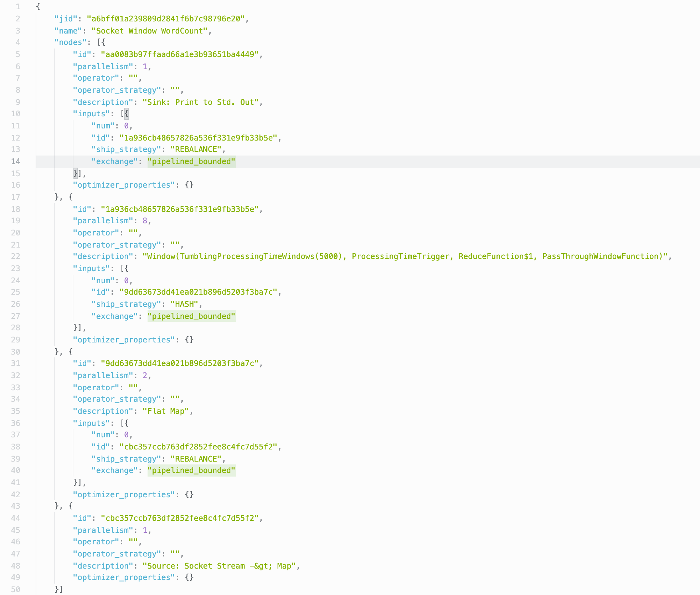Image resolution: width=700 pixels, height=595 pixels.
Task: Click input id "9dd63673dd41ea021b896d5203f3ba7c" on line 25
Action: (x=198, y=292)
